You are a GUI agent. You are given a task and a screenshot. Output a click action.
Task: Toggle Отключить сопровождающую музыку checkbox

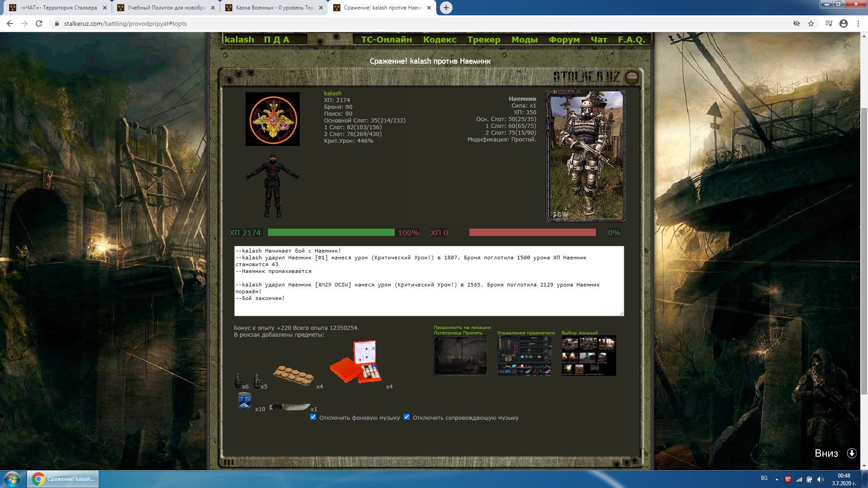[x=407, y=417]
